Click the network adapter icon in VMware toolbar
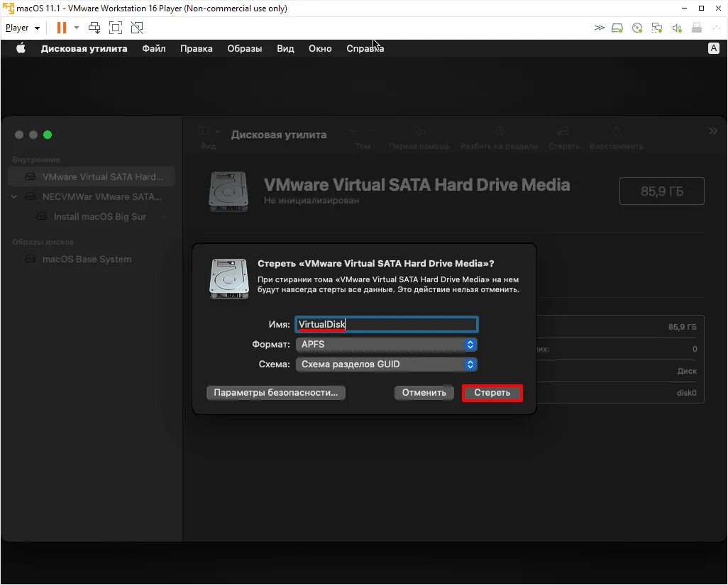728x585 pixels. [657, 28]
